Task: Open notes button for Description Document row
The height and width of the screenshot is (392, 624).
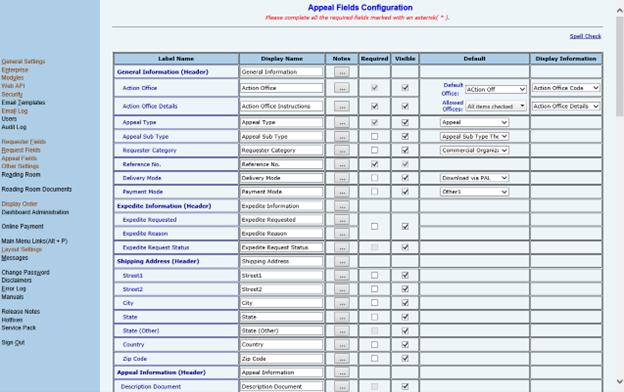Action: pos(342,386)
